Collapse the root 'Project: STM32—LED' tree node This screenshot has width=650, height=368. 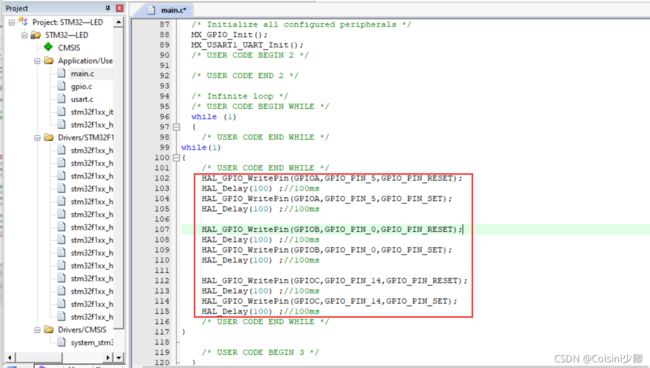tap(12, 22)
